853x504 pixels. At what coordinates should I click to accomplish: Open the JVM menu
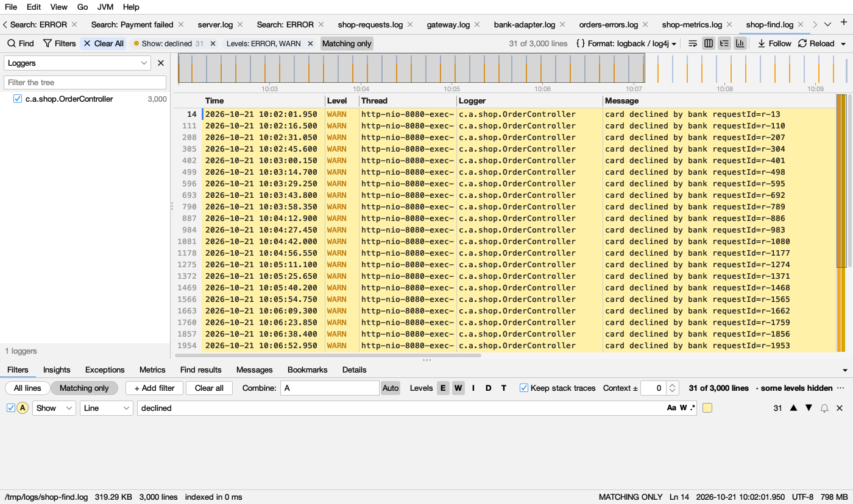[x=105, y=7]
